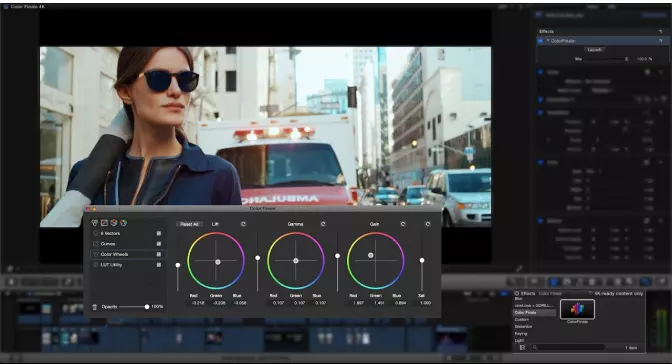The height and width of the screenshot is (364, 672).
Task: Delete layer with the trash icon
Action: click(x=95, y=307)
